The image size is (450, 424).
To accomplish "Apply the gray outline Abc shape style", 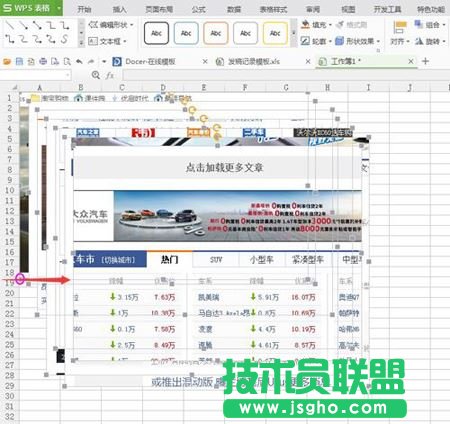I will pyautogui.click(x=245, y=33).
